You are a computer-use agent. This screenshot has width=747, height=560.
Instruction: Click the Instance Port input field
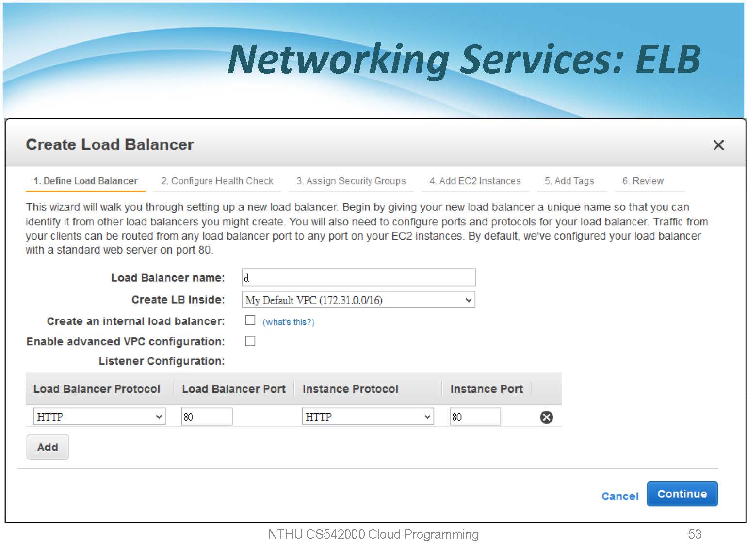point(475,416)
